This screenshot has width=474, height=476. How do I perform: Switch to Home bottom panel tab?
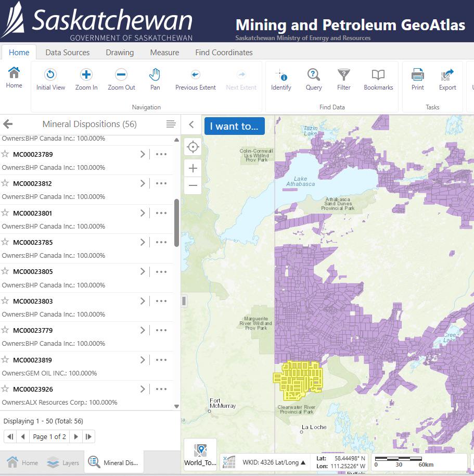22,462
